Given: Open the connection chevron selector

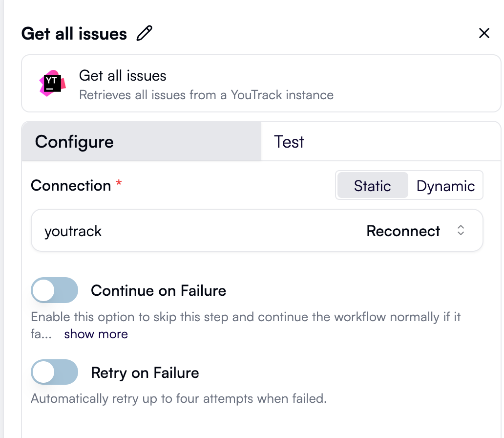Looking at the screenshot, I should click(x=461, y=230).
